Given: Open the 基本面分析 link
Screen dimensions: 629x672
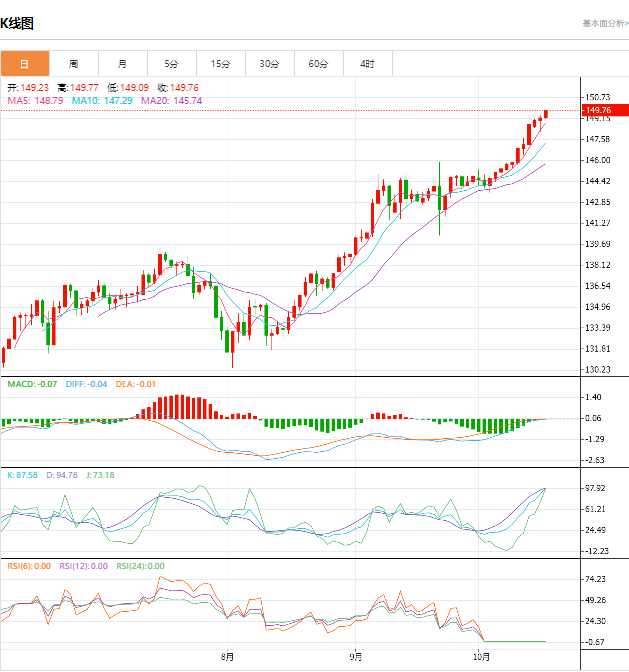Looking at the screenshot, I should point(604,22).
